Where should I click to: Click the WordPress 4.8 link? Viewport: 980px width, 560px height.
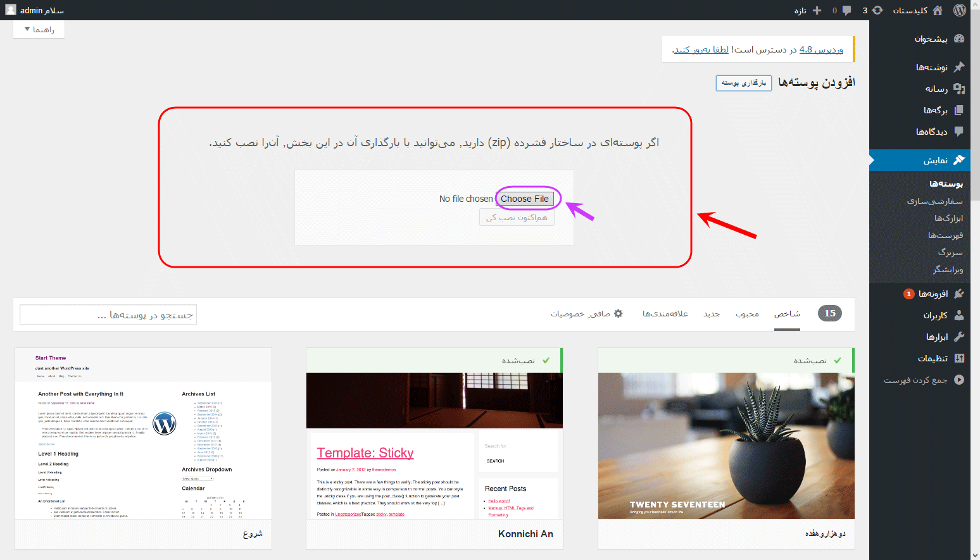(821, 49)
